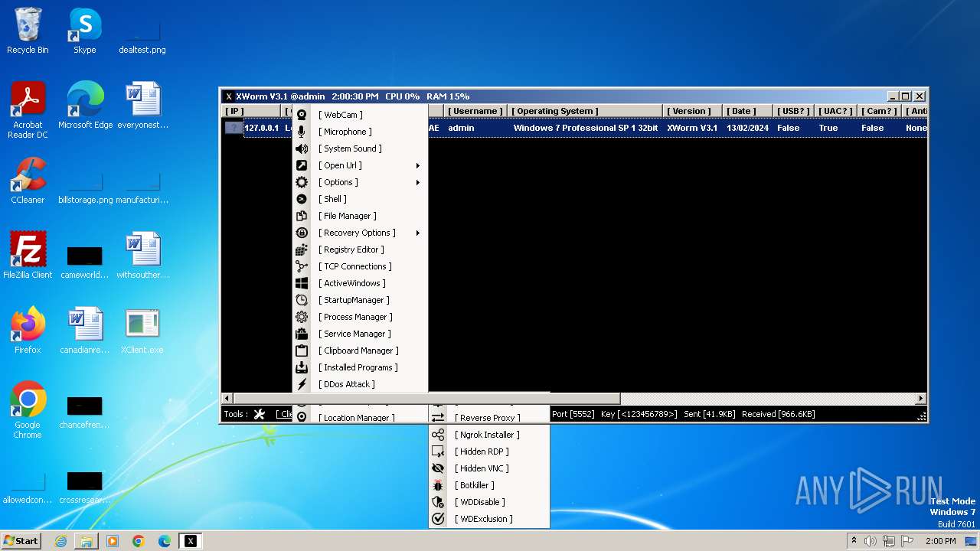The height and width of the screenshot is (551, 980).
Task: Select the [ WebCam ] menu entry
Action: tap(360, 115)
